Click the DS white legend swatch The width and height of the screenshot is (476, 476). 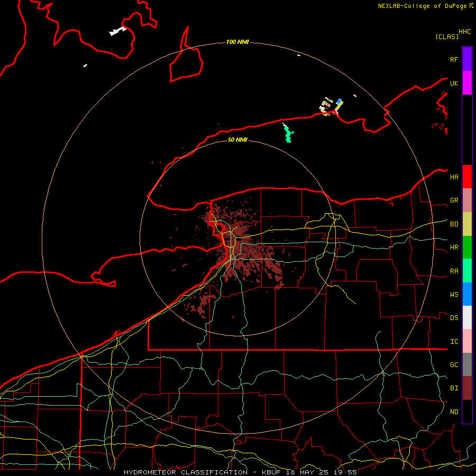467,317
